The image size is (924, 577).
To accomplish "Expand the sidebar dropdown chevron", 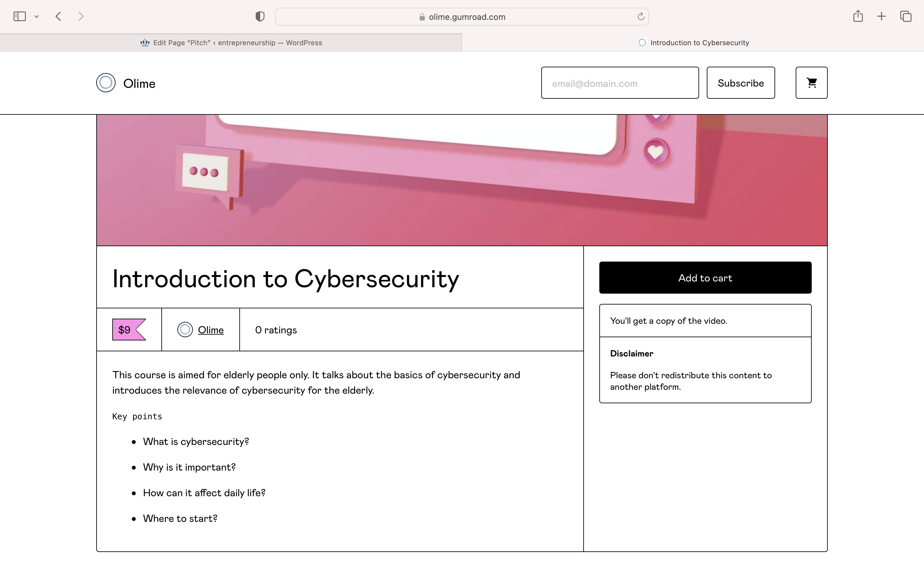I will point(37,16).
